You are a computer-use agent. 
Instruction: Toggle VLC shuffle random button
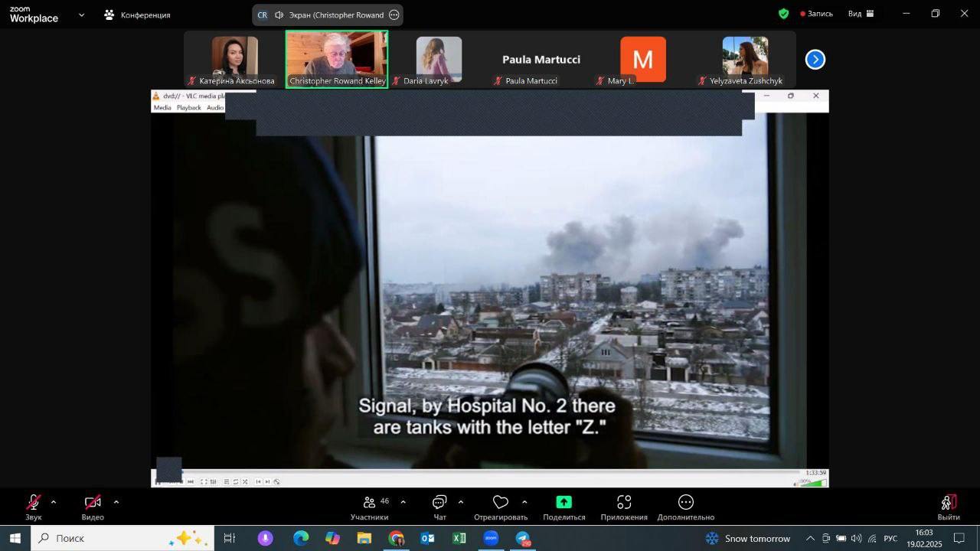[x=245, y=481]
